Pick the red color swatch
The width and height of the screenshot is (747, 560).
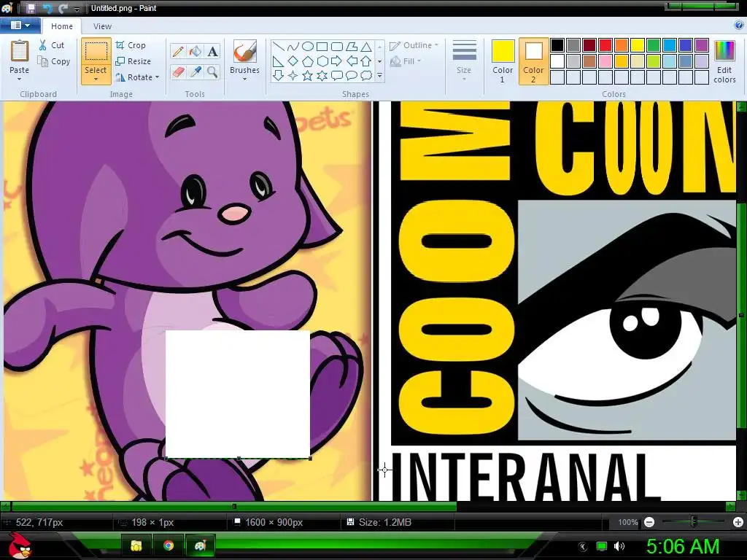click(x=605, y=45)
